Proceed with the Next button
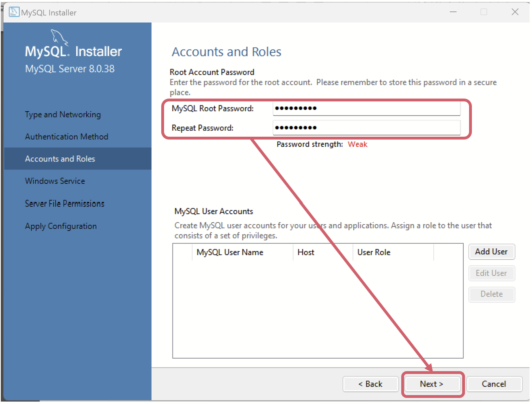Screen dimensions: 532x404 point(432,384)
